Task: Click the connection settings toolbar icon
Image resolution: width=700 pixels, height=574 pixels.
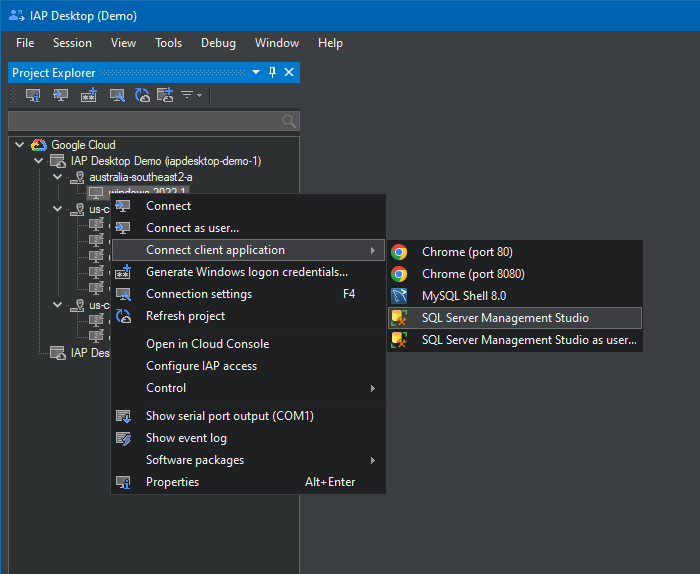Action: [117, 95]
